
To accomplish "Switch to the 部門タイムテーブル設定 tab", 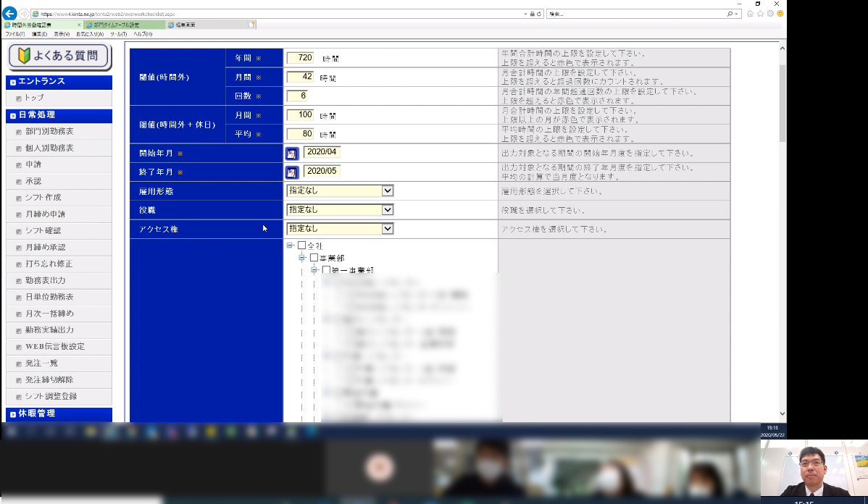I will point(124,25).
